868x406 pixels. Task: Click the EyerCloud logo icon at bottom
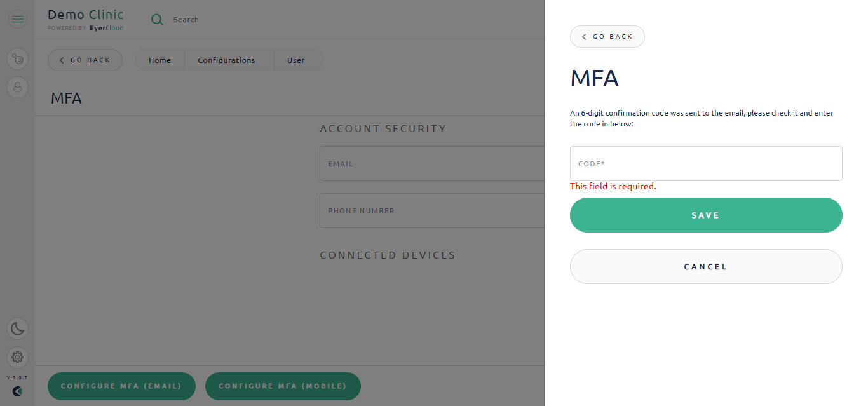click(x=18, y=391)
